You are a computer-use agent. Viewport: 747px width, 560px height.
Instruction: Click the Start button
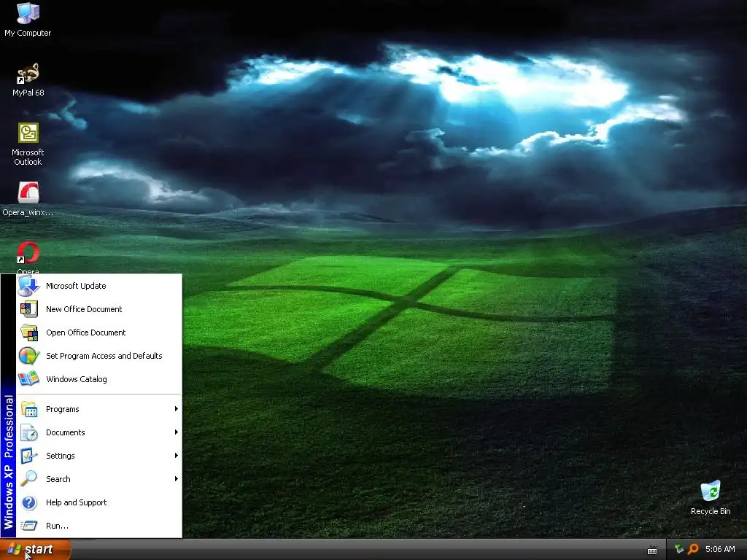pyautogui.click(x=35, y=550)
